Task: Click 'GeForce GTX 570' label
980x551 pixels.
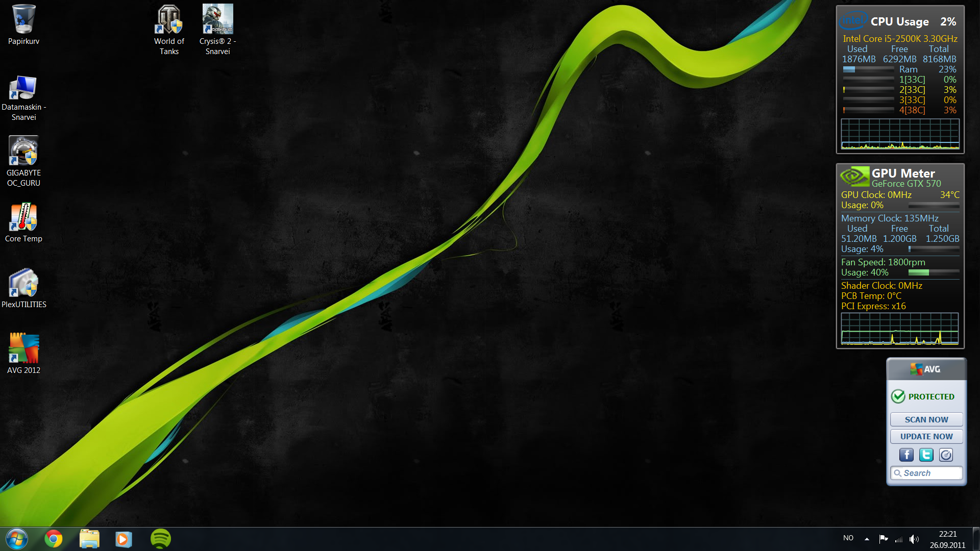Action: [x=906, y=184]
